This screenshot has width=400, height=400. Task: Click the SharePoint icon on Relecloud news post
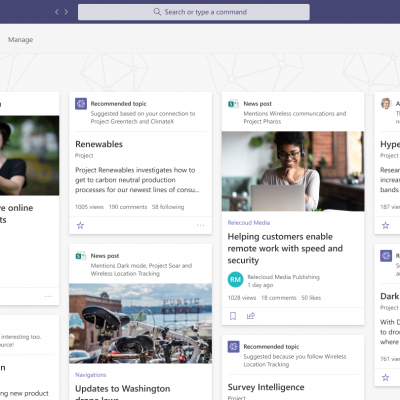(233, 104)
